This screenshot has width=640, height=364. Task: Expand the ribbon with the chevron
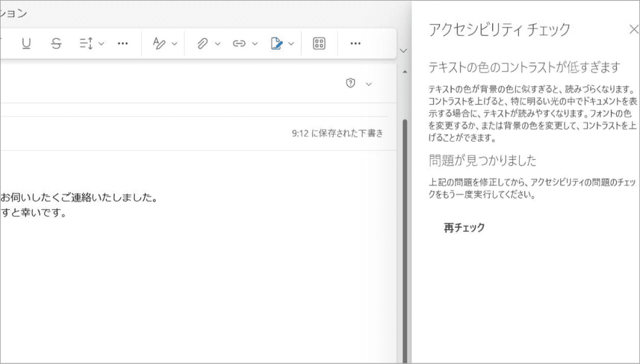[x=402, y=51]
